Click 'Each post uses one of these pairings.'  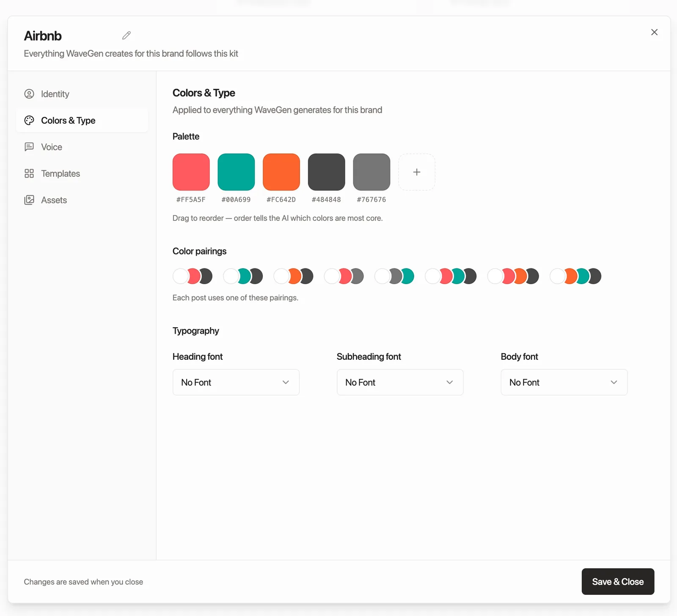coord(235,298)
